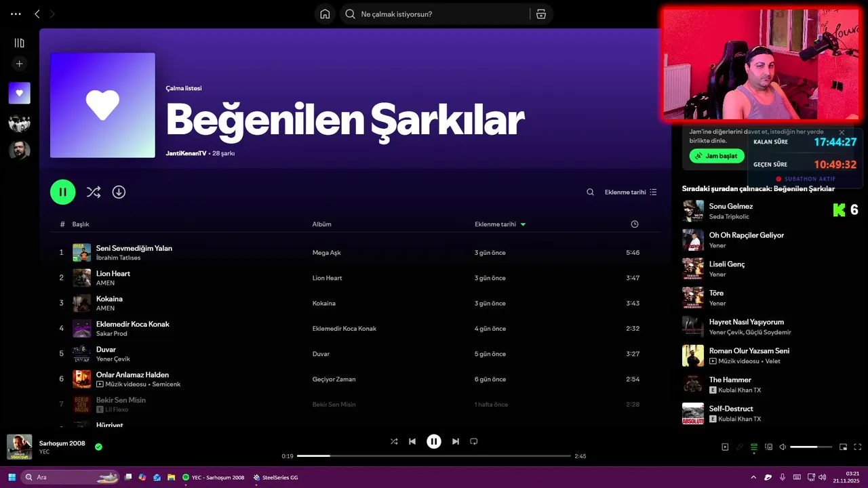Toggle the green Queue icon
The height and width of the screenshot is (488, 868).
pyautogui.click(x=754, y=447)
